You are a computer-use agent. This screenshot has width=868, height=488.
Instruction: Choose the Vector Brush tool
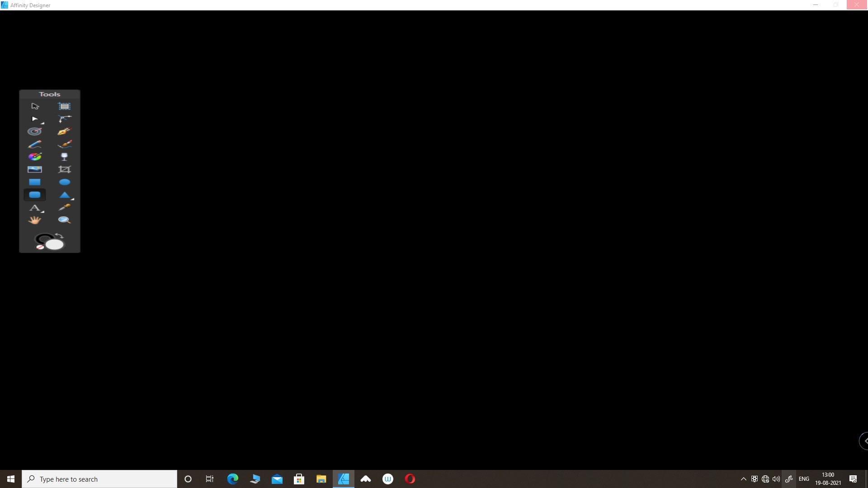[65, 144]
